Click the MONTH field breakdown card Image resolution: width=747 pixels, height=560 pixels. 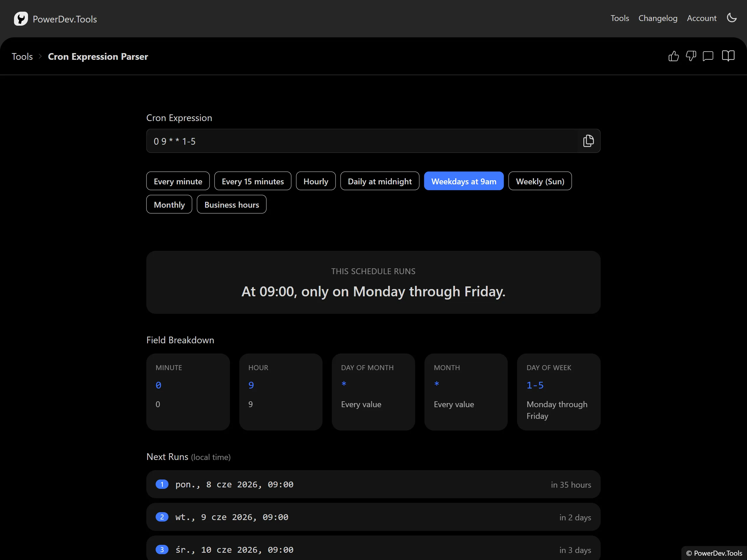(x=466, y=392)
